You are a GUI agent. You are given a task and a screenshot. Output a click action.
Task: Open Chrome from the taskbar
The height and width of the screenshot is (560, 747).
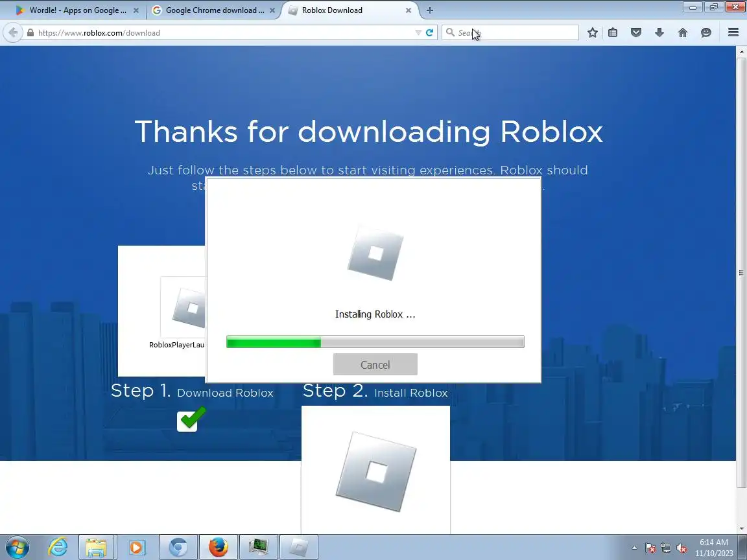point(178,547)
